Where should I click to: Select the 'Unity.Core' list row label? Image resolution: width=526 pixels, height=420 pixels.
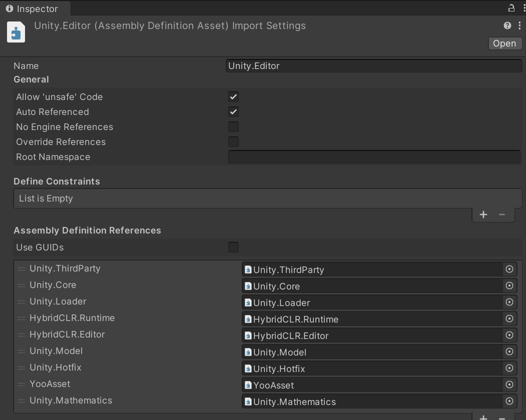(x=53, y=285)
